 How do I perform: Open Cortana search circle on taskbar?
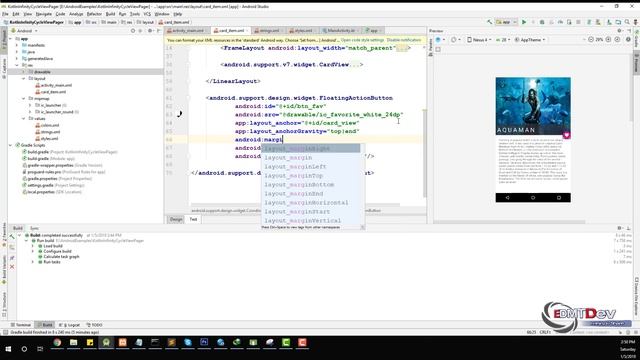24,349
